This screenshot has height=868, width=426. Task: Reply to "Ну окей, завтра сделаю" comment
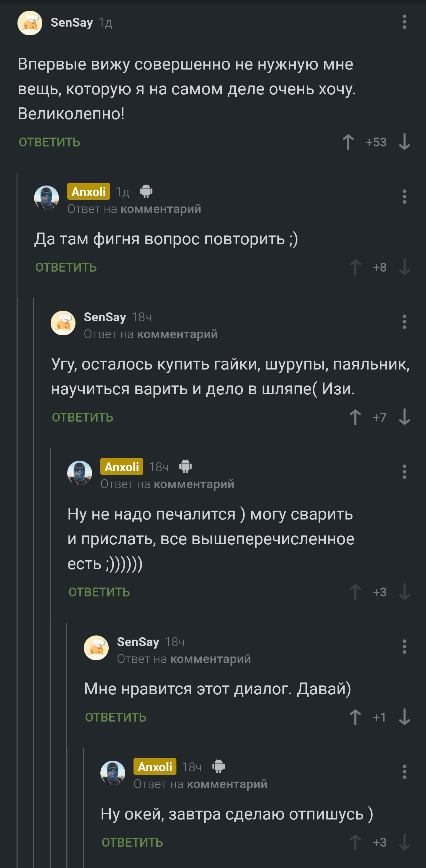click(x=132, y=843)
